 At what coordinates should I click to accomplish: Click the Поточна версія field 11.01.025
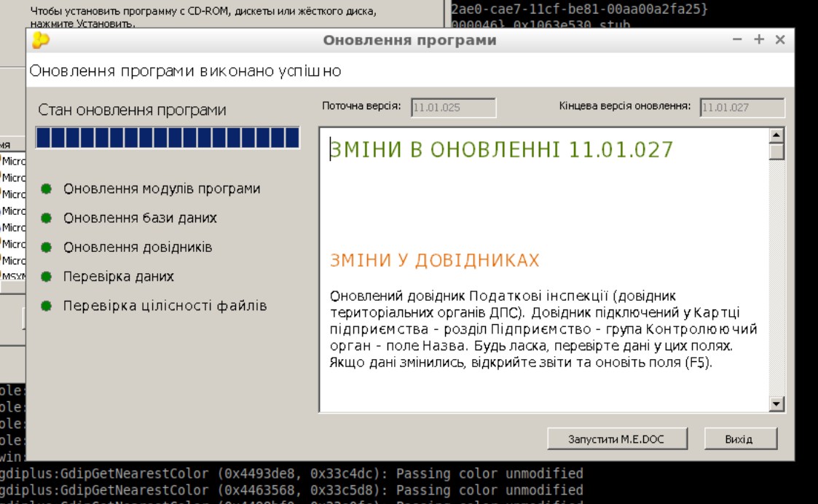[453, 108]
